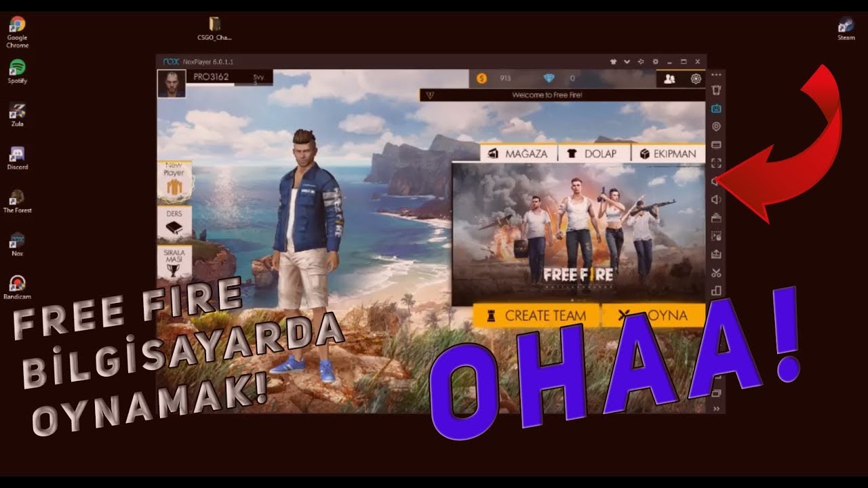The image size is (868, 488).
Task: Open the Free Fire friends icon
Action: pos(669,79)
